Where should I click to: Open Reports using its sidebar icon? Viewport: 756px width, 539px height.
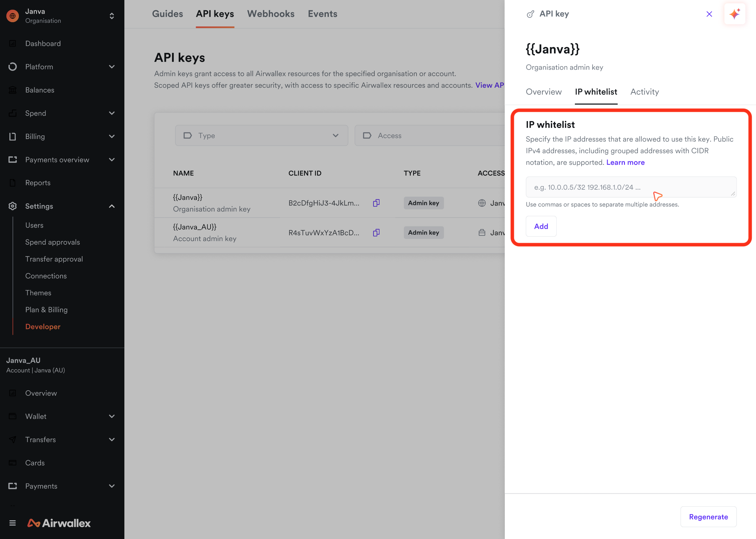coord(13,182)
